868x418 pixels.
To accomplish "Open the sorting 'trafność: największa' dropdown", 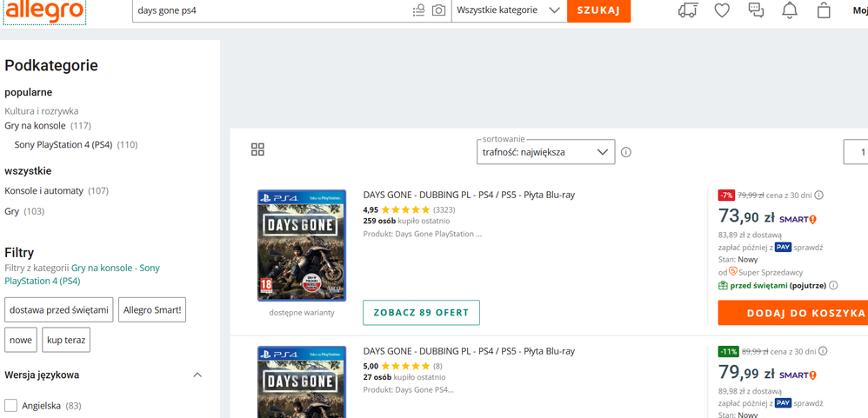I will click(545, 152).
